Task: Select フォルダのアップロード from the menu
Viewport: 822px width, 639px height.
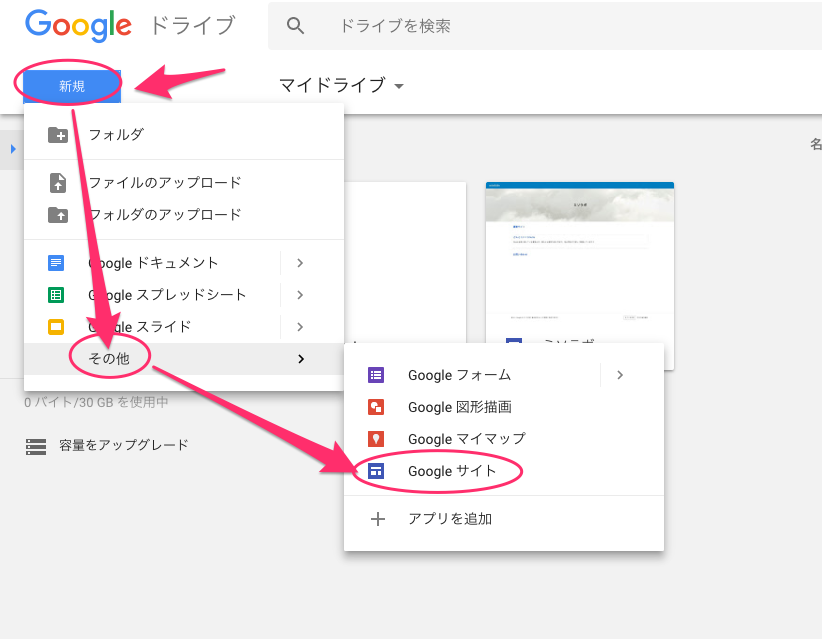Action: (164, 215)
